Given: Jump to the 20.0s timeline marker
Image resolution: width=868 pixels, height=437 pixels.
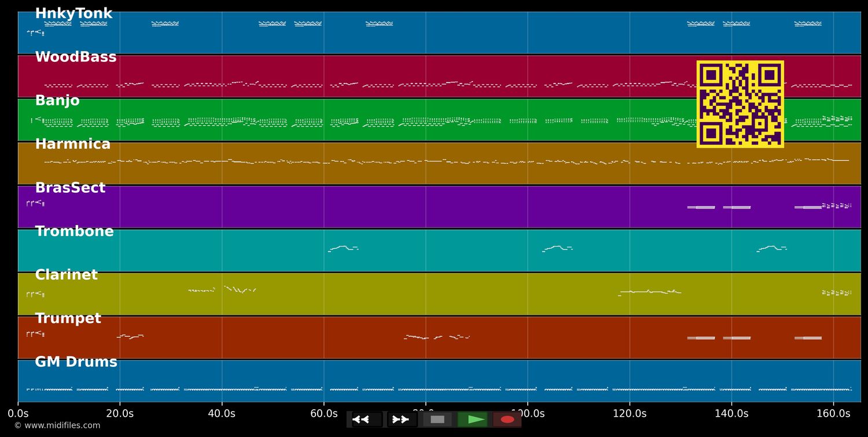Looking at the screenshot, I should tap(120, 414).
